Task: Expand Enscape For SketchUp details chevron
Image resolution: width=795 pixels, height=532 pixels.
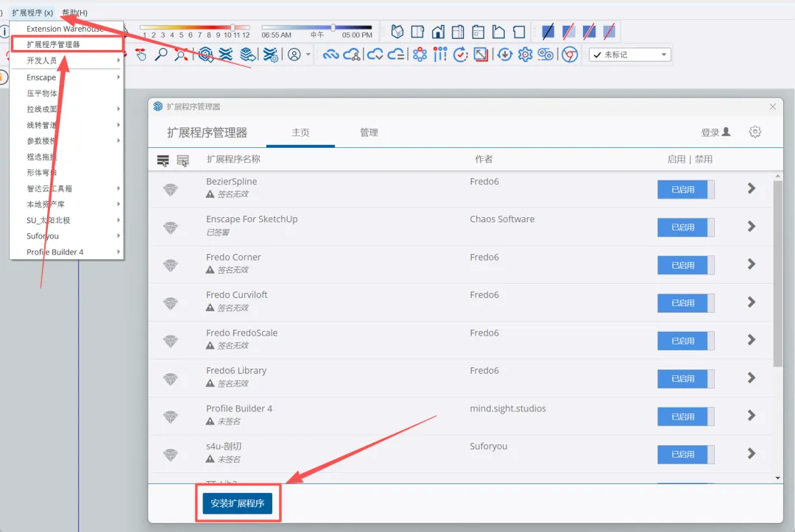Action: pos(752,227)
